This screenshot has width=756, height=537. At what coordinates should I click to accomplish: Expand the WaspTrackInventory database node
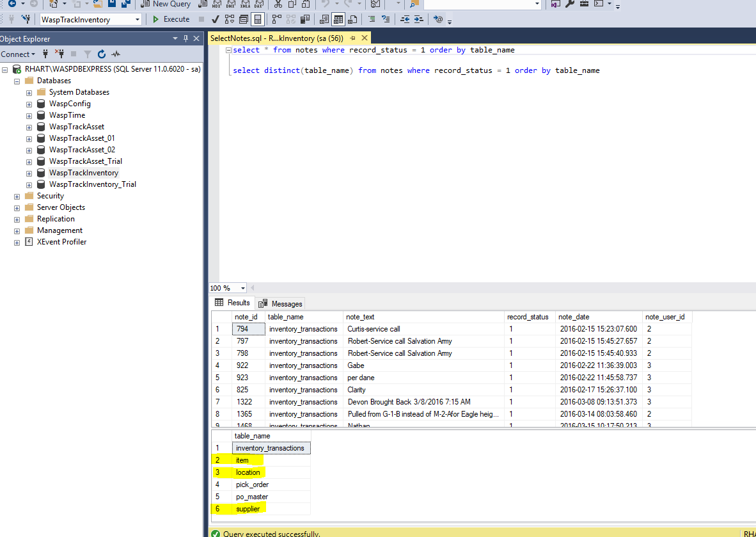[x=28, y=173]
